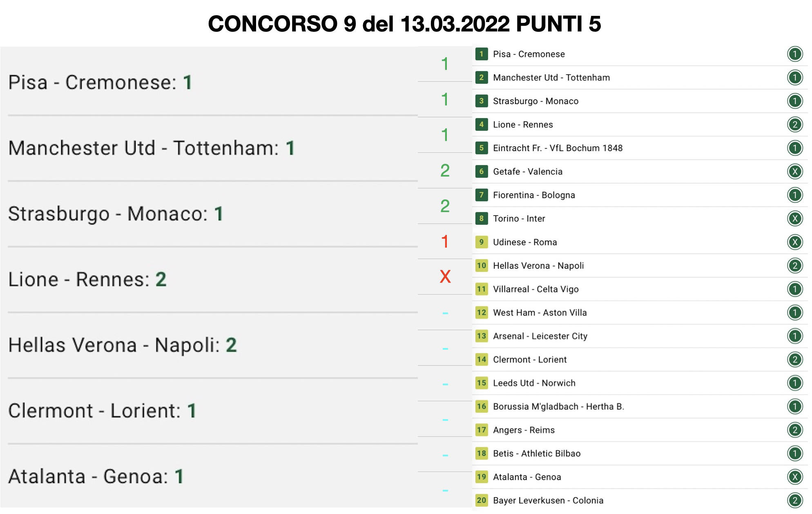812x514 pixels.
Task: Open the Borussia M'gladbach - Hertha B. match
Action: click(x=558, y=407)
